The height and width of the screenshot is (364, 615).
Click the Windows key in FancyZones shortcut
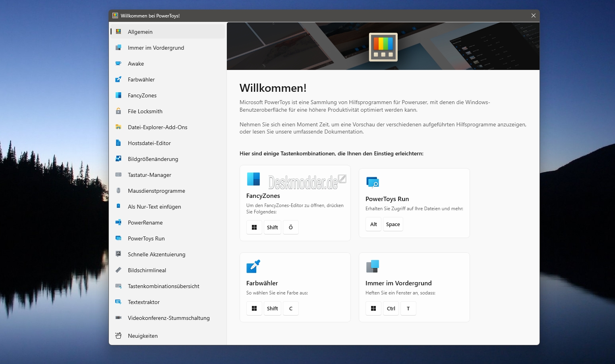point(254,227)
